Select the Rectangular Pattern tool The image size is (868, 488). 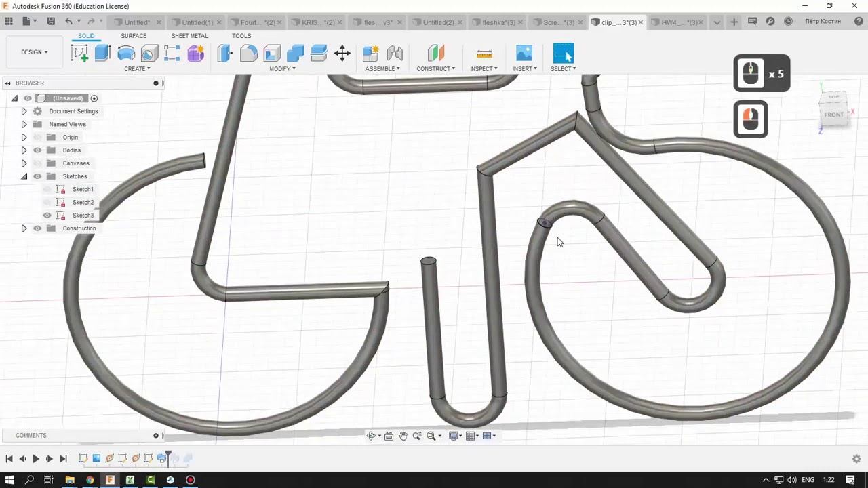point(172,53)
